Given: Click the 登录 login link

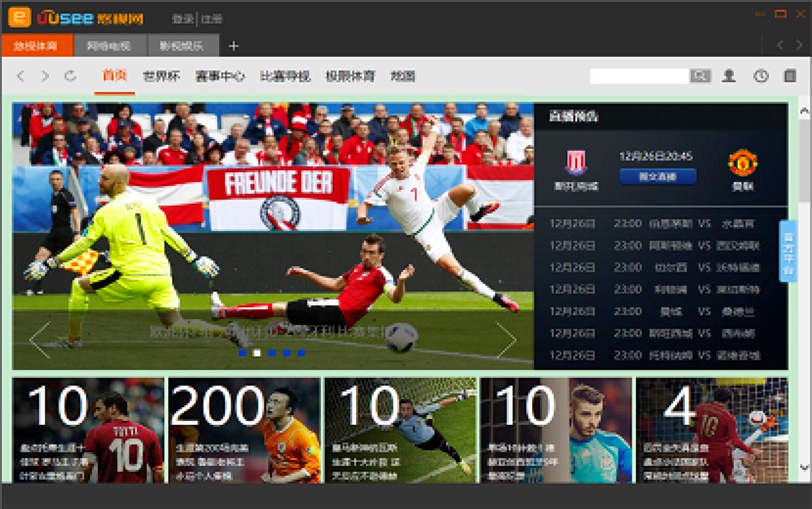Looking at the screenshot, I should pyautogui.click(x=182, y=19).
